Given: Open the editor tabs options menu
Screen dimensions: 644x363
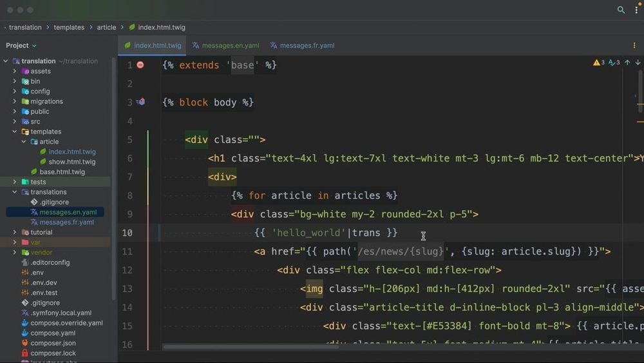Looking at the screenshot, I should 634,45.
